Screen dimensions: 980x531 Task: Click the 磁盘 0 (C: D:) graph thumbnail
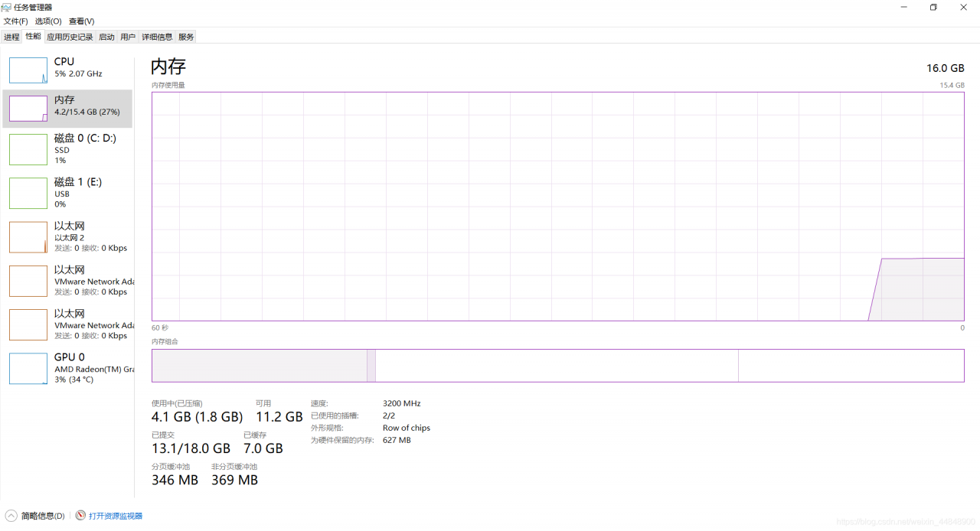click(x=28, y=149)
